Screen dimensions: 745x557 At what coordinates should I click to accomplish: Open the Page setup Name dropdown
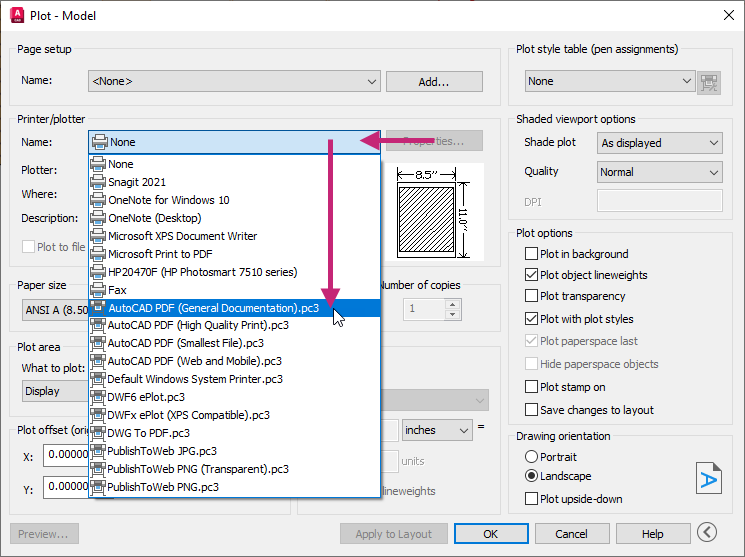point(234,81)
